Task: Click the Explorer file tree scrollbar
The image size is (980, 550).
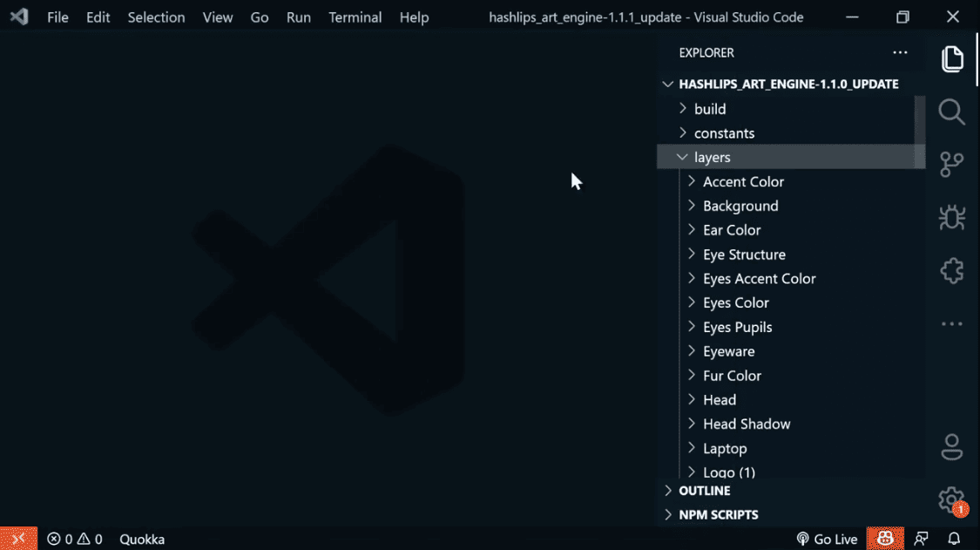Action: point(920,132)
